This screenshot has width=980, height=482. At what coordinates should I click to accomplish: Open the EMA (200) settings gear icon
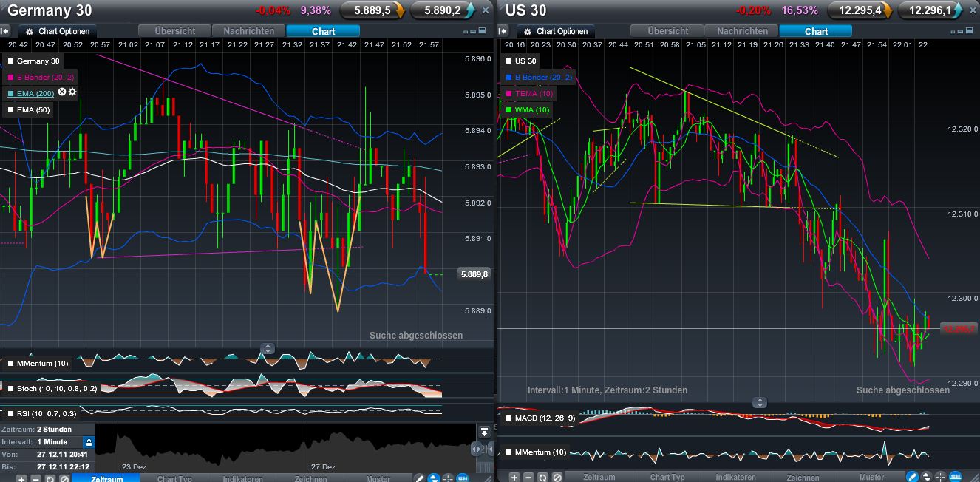pos(72,92)
